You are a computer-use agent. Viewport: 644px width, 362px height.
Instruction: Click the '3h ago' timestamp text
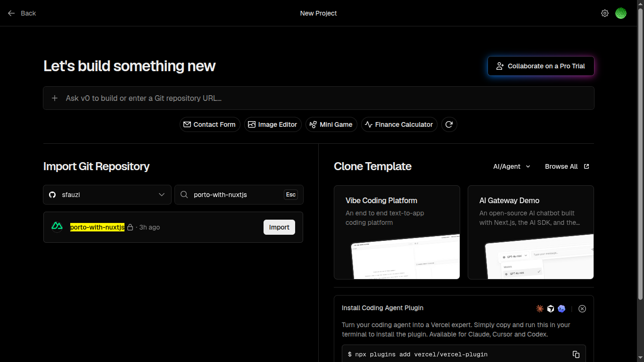pos(149,227)
